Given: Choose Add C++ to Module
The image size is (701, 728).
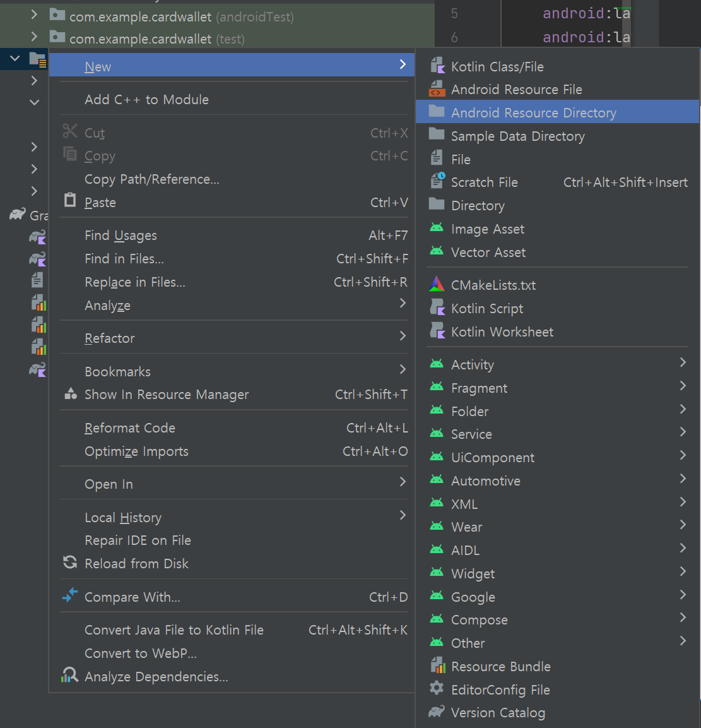Looking at the screenshot, I should coord(232,99).
